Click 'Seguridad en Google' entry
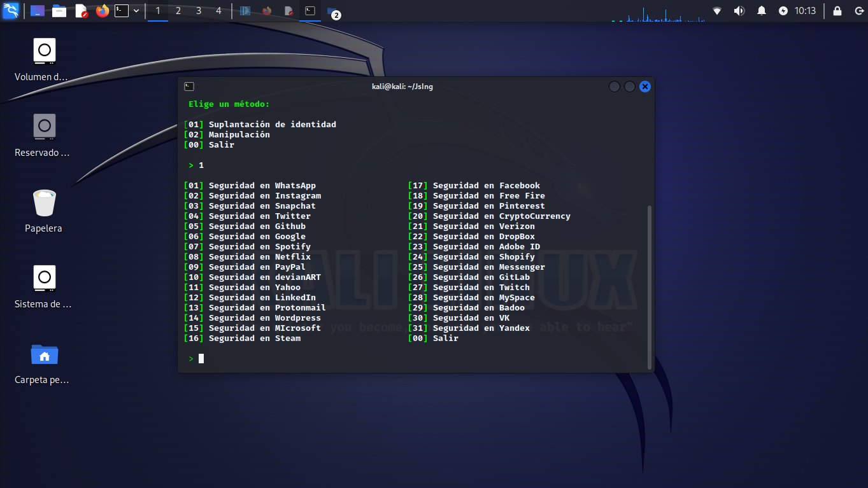The image size is (868, 488). [257, 237]
